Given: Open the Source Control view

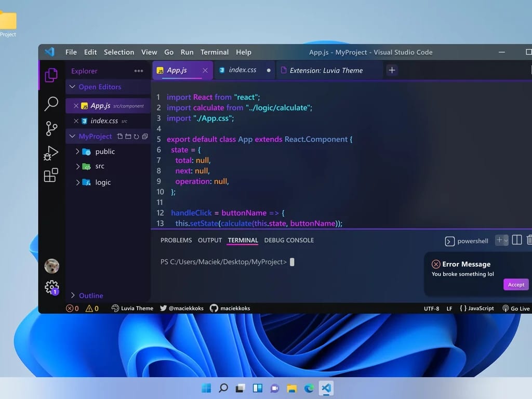Looking at the screenshot, I should coord(51,129).
